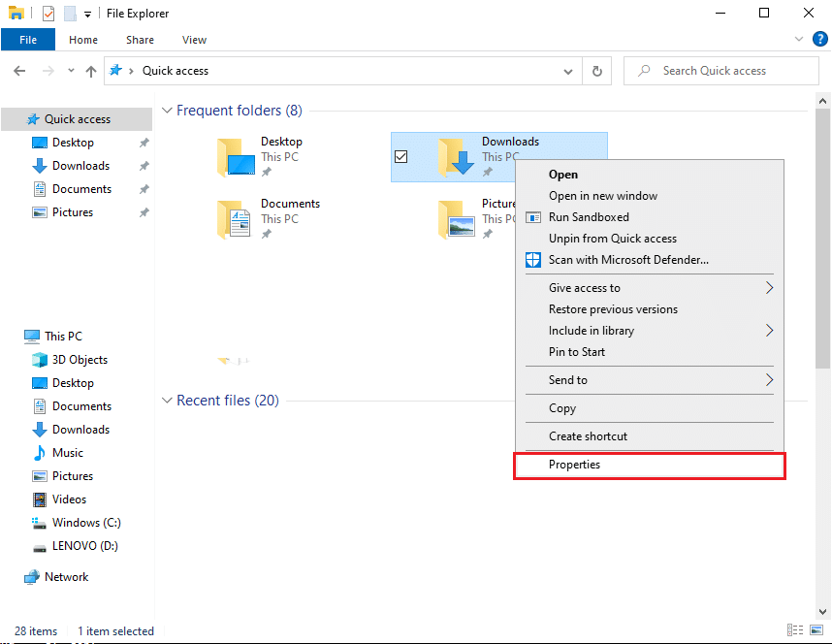832x644 pixels.
Task: Choose Properties from the context menu
Action: (574, 465)
